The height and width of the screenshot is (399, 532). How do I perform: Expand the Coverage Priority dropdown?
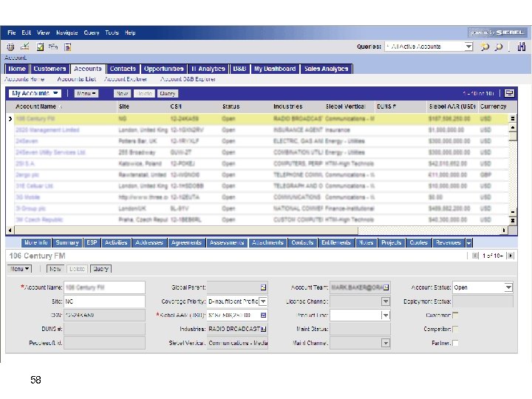(263, 301)
